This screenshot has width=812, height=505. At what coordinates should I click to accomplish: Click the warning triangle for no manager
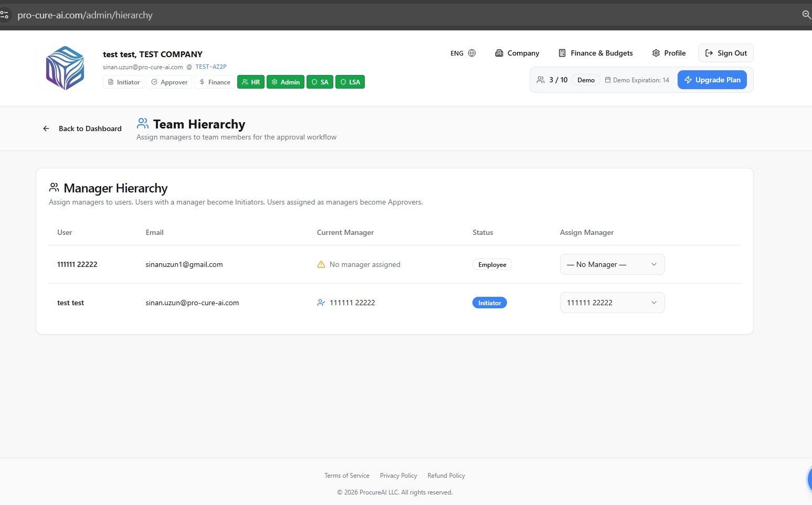(321, 264)
